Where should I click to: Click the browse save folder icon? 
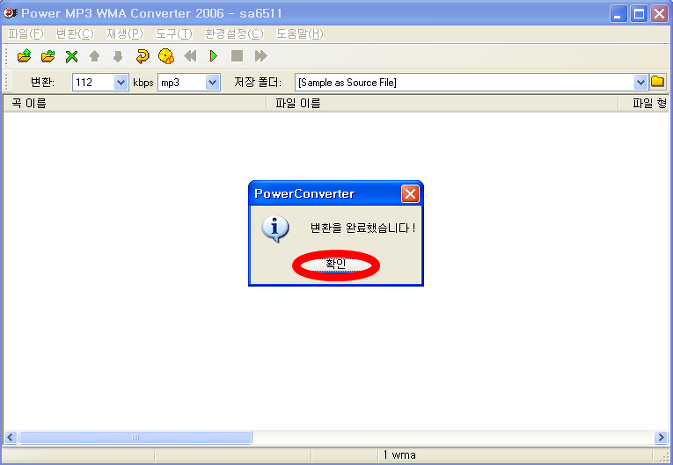pyautogui.click(x=658, y=82)
